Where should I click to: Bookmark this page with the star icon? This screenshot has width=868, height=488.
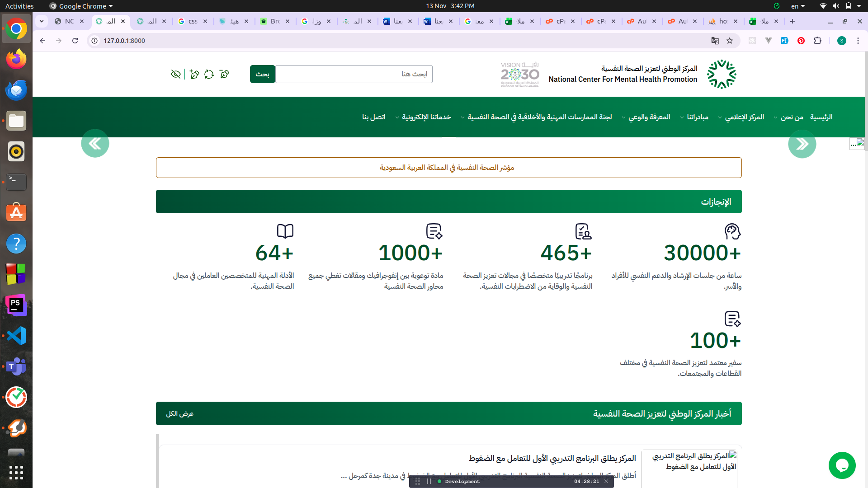click(x=730, y=41)
